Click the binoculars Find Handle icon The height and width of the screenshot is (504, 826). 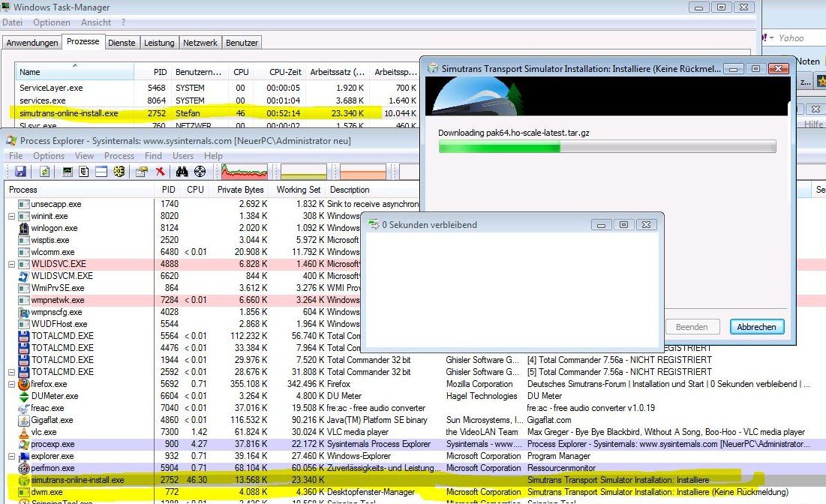181,172
